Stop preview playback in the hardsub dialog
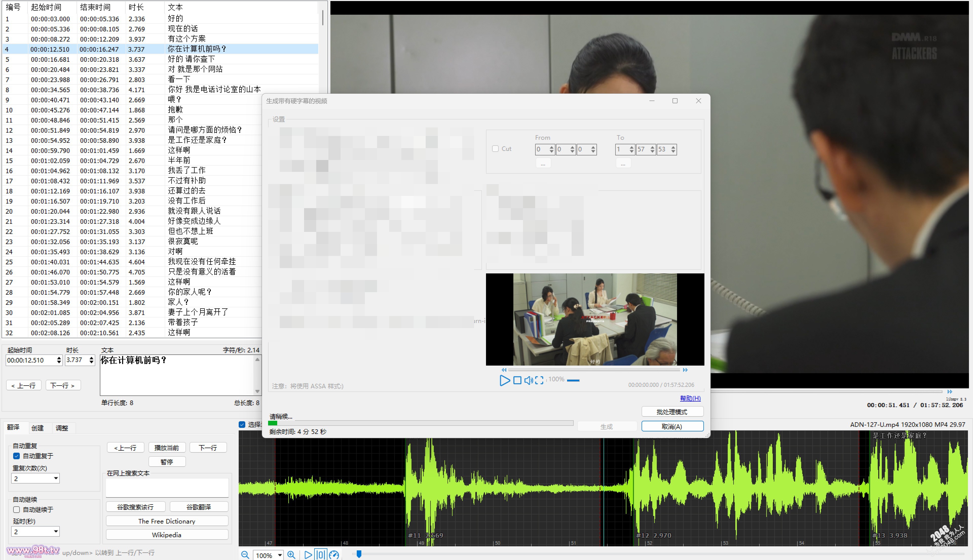973x560 pixels. [517, 381]
